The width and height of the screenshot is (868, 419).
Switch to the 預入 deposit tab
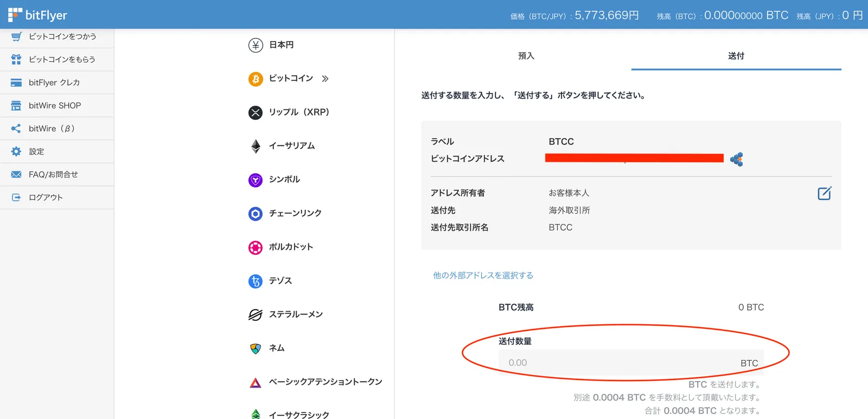(526, 56)
